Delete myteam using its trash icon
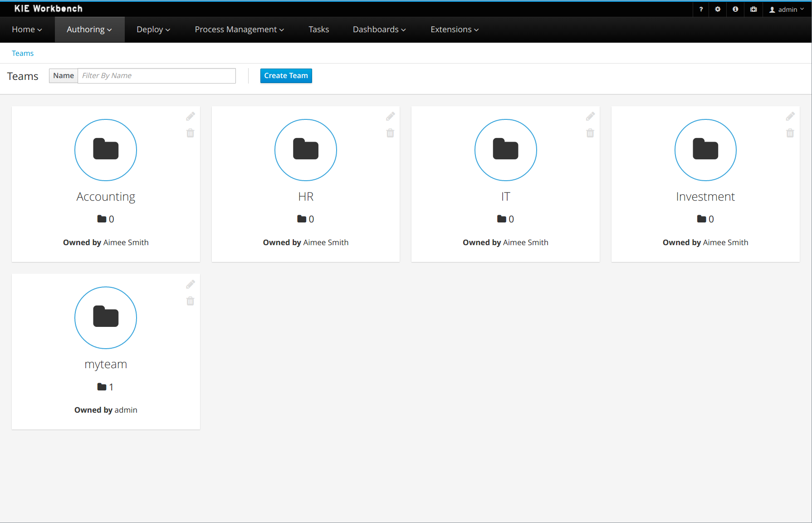Screen dimensions: 812x523 coord(191,301)
